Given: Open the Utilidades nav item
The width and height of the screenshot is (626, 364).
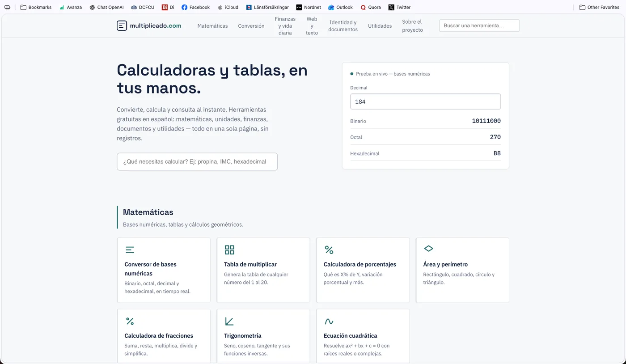Looking at the screenshot, I should click(380, 26).
